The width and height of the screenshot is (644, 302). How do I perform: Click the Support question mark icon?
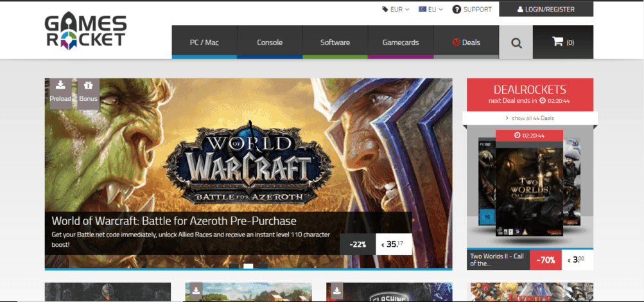(457, 9)
